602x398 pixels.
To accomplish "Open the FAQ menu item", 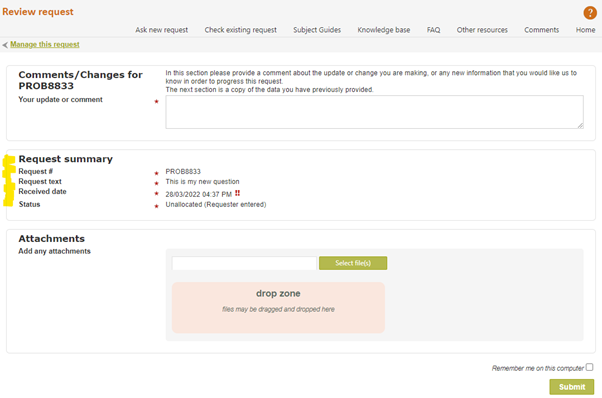I will (433, 30).
